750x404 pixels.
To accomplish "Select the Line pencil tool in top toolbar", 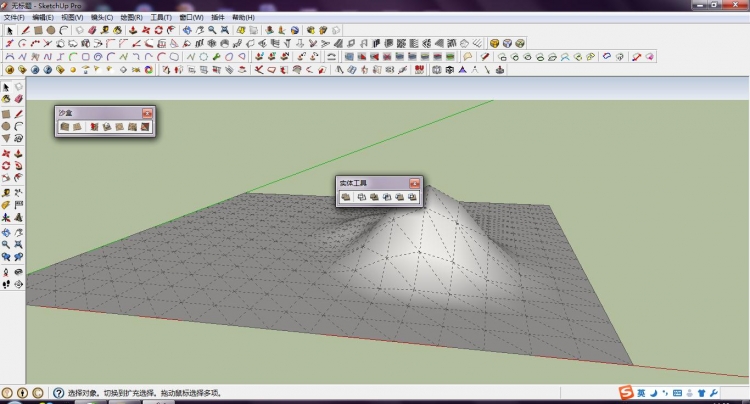I will (25, 30).
